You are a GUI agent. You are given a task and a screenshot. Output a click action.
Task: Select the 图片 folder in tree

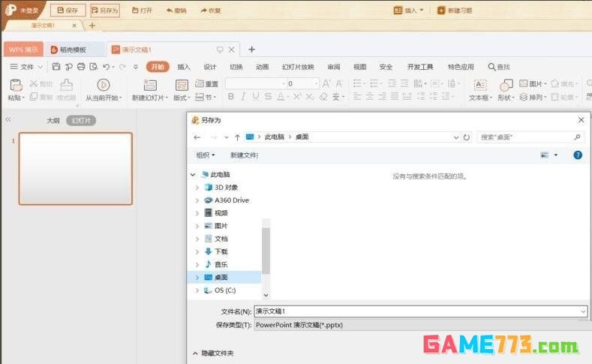coord(221,226)
